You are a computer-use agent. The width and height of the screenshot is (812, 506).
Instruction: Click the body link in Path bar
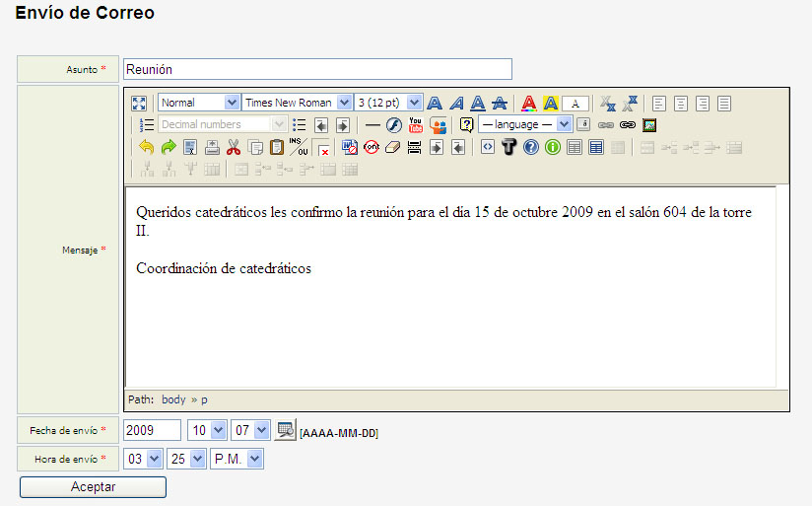click(x=173, y=399)
